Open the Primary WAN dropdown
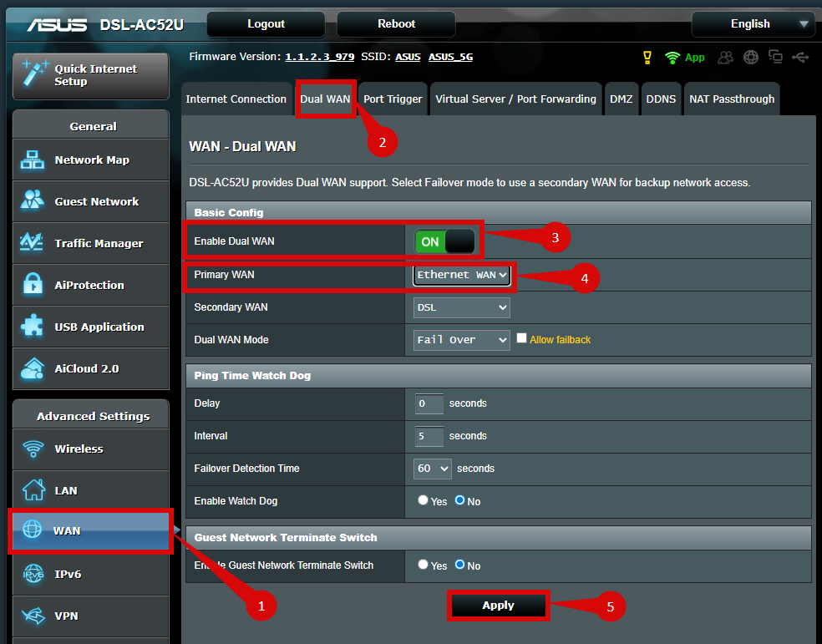Image resolution: width=822 pixels, height=644 pixels. coord(461,275)
